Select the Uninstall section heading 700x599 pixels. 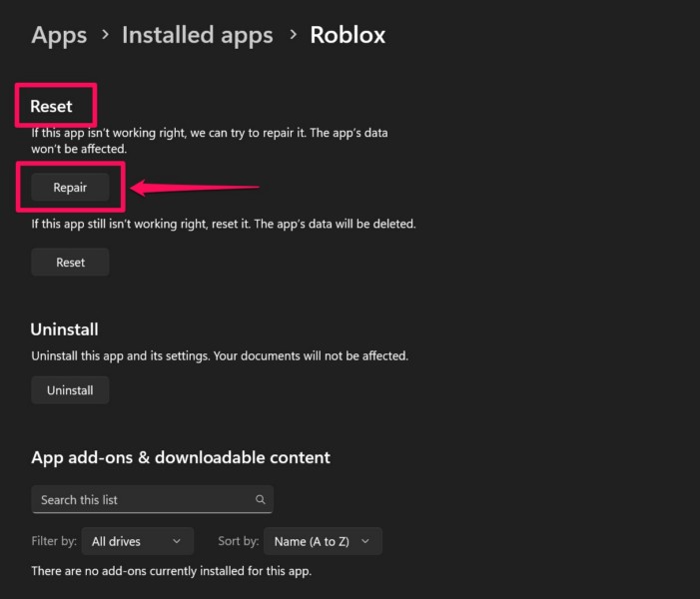[x=64, y=328]
